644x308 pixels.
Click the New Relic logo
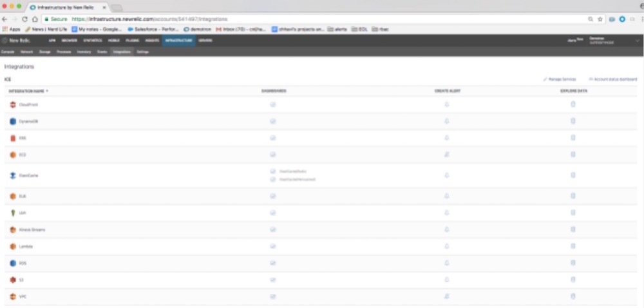pos(15,40)
